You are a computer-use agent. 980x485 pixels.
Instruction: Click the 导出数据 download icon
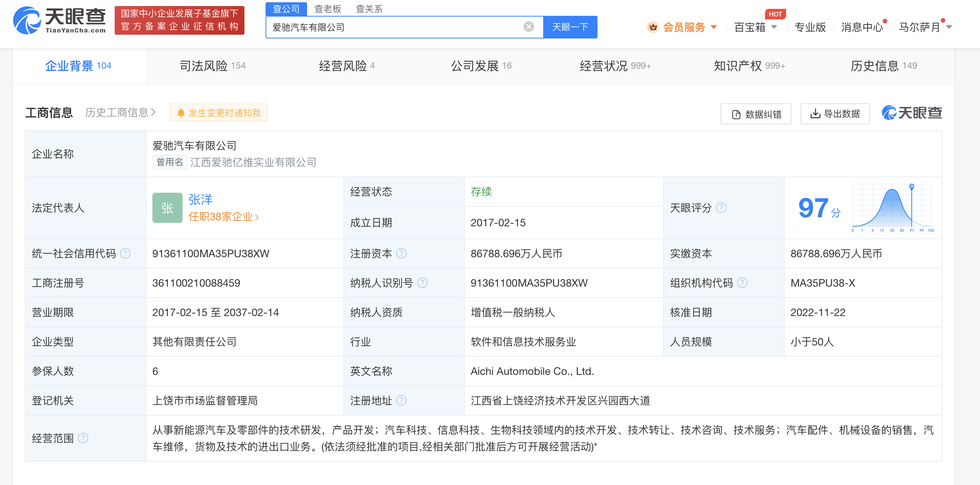click(x=815, y=114)
